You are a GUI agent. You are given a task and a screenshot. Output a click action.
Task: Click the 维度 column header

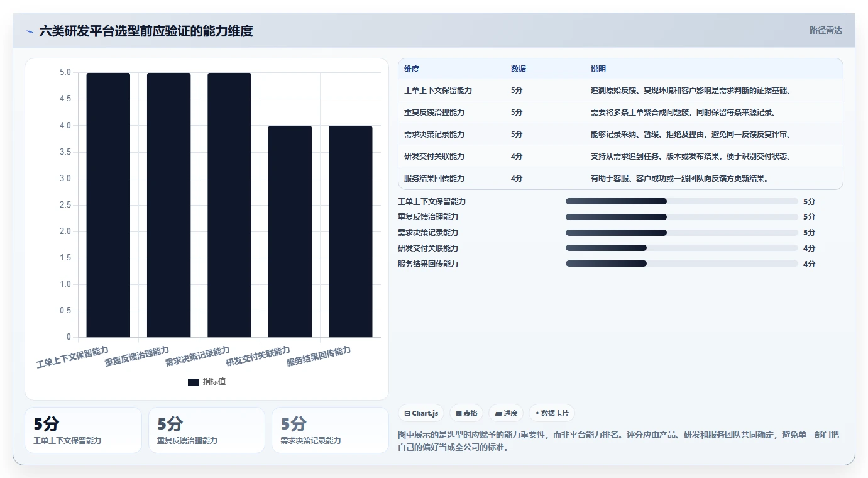412,69
